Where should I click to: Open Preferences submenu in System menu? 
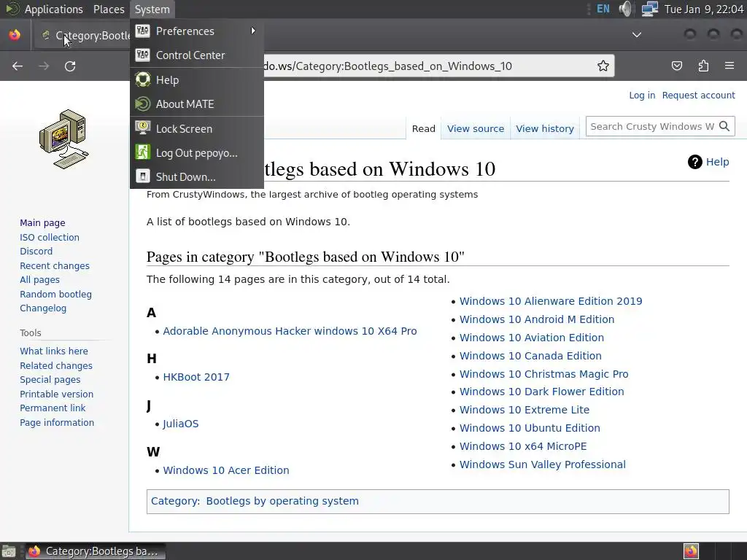(197, 31)
